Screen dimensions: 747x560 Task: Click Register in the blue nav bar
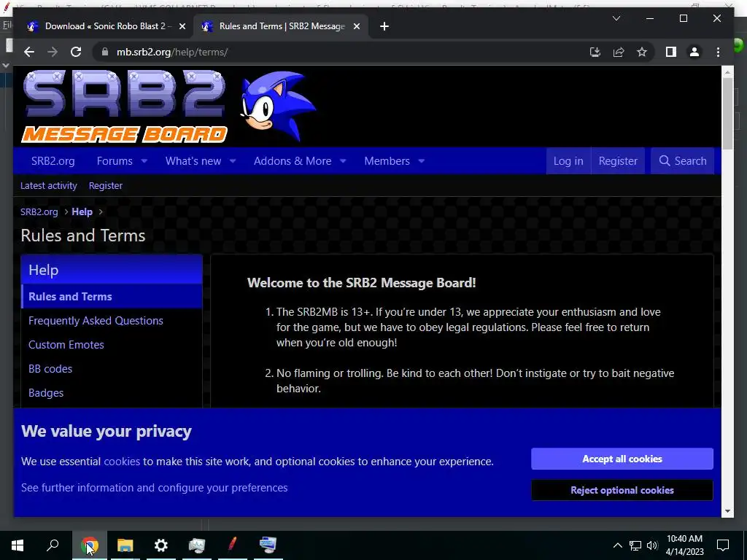618,161
